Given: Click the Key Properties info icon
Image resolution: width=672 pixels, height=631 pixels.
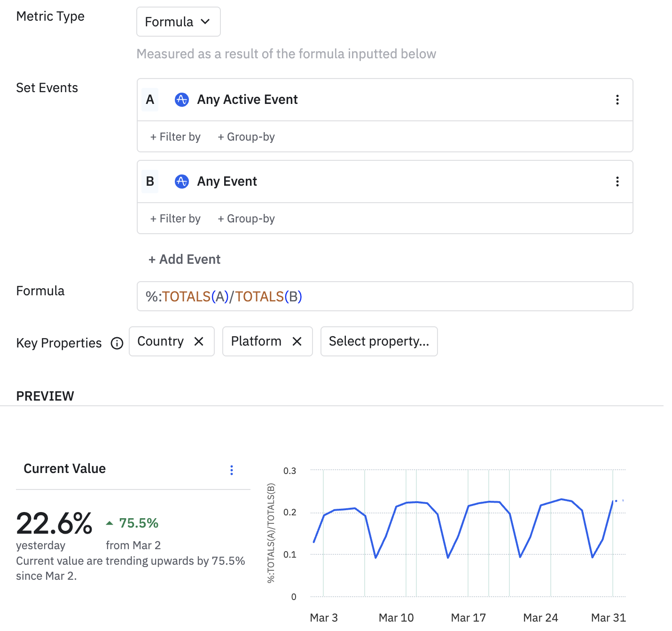Looking at the screenshot, I should click(x=117, y=343).
